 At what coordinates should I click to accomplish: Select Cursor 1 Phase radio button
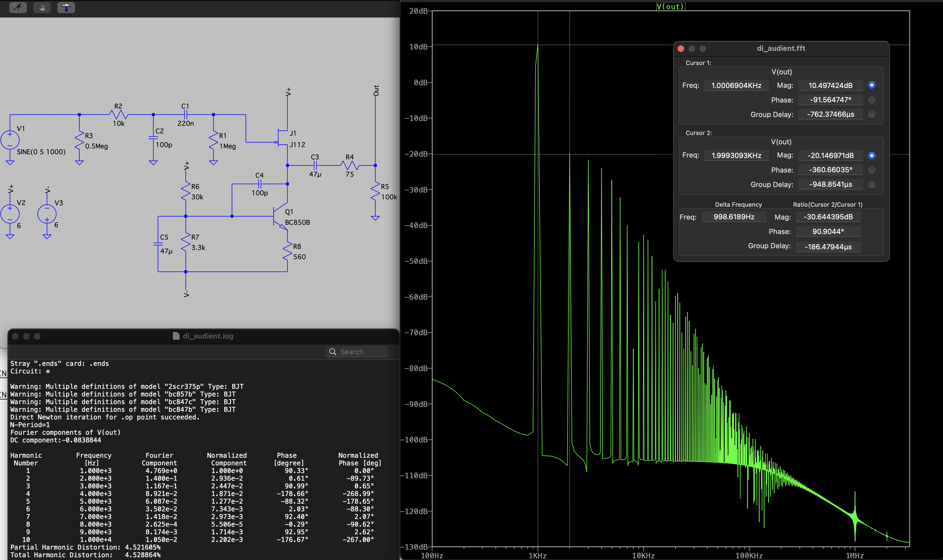tap(872, 100)
